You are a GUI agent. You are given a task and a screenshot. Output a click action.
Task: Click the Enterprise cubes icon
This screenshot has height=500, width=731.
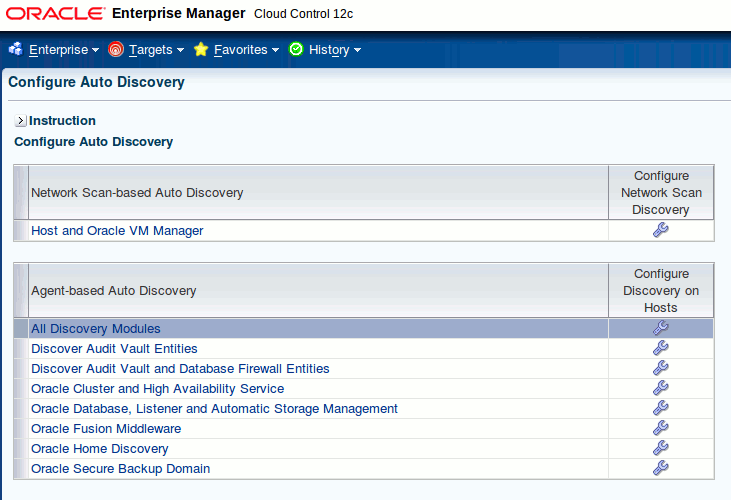click(16, 49)
